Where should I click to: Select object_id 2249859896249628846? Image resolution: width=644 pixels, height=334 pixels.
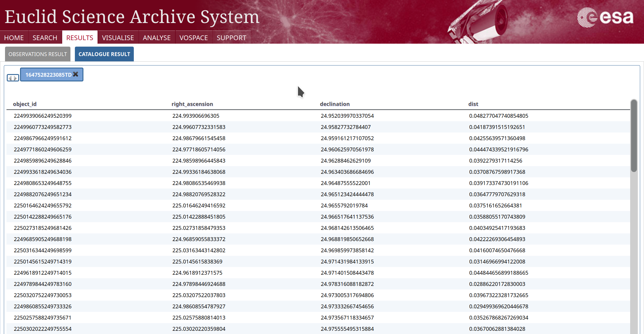click(x=43, y=161)
